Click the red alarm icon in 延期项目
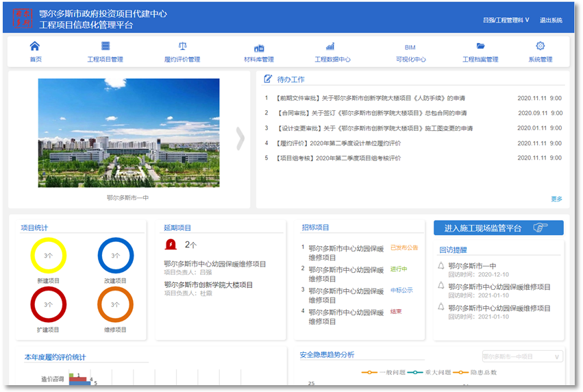The width and height of the screenshot is (583, 392). [x=170, y=244]
